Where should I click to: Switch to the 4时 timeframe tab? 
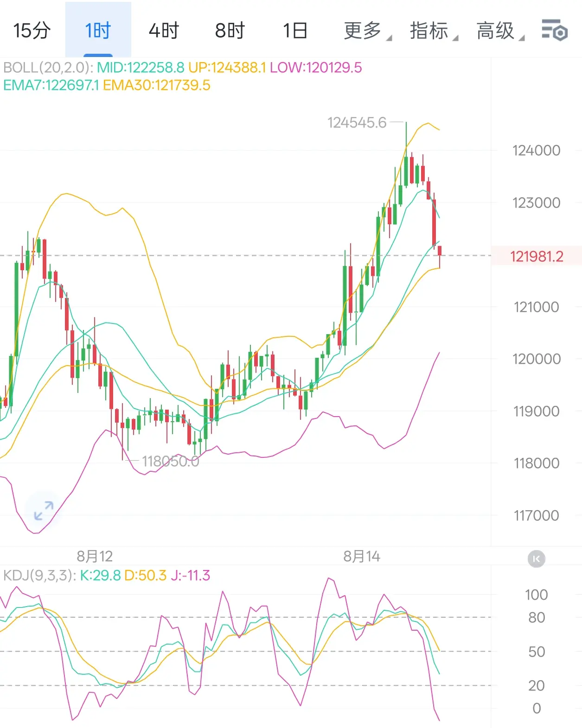click(x=164, y=31)
